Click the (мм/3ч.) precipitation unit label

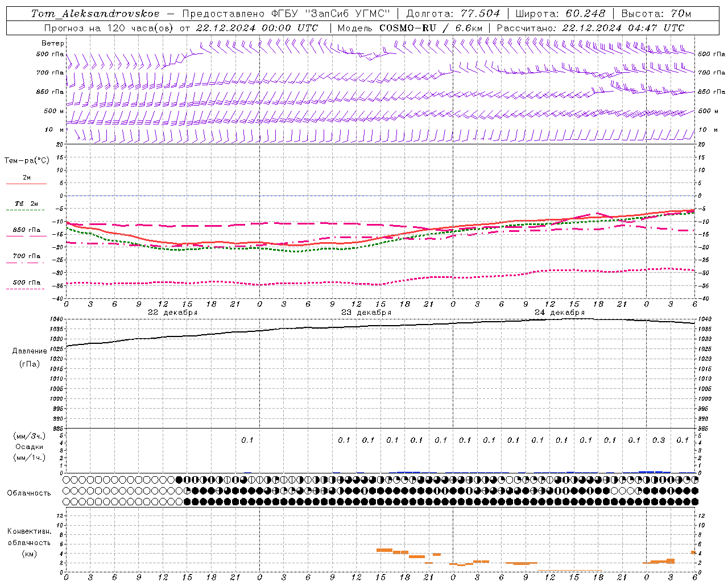point(30,436)
